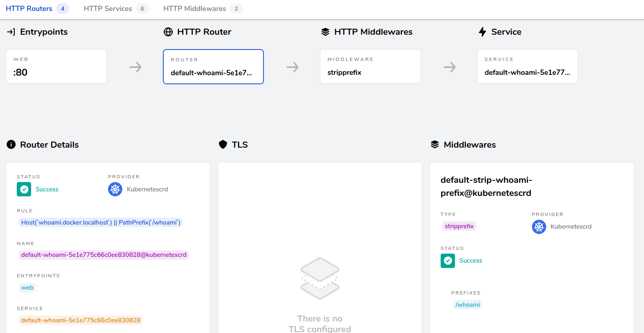This screenshot has height=333, width=644.
Task: Click the Service heading text
Action: click(x=506, y=32)
